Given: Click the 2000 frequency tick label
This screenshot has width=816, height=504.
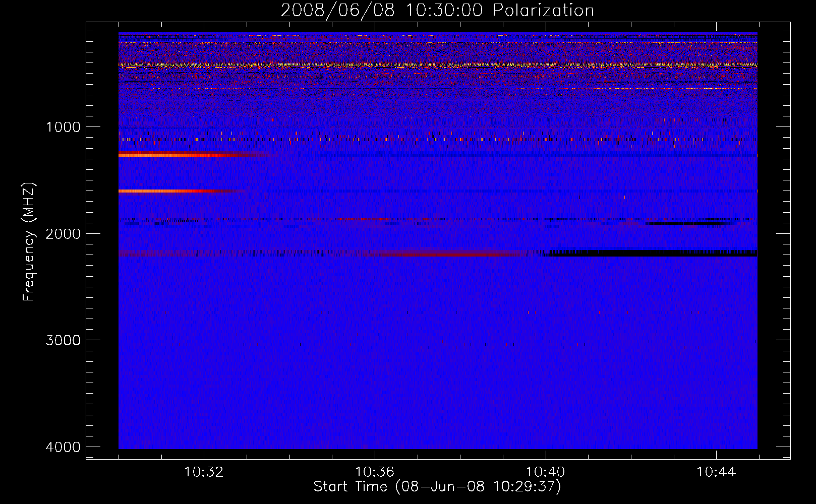Looking at the screenshot, I should point(63,233).
